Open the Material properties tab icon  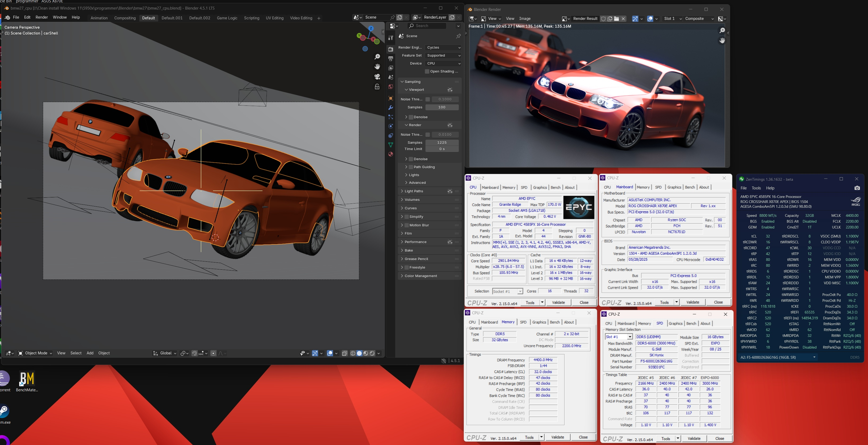tap(391, 154)
